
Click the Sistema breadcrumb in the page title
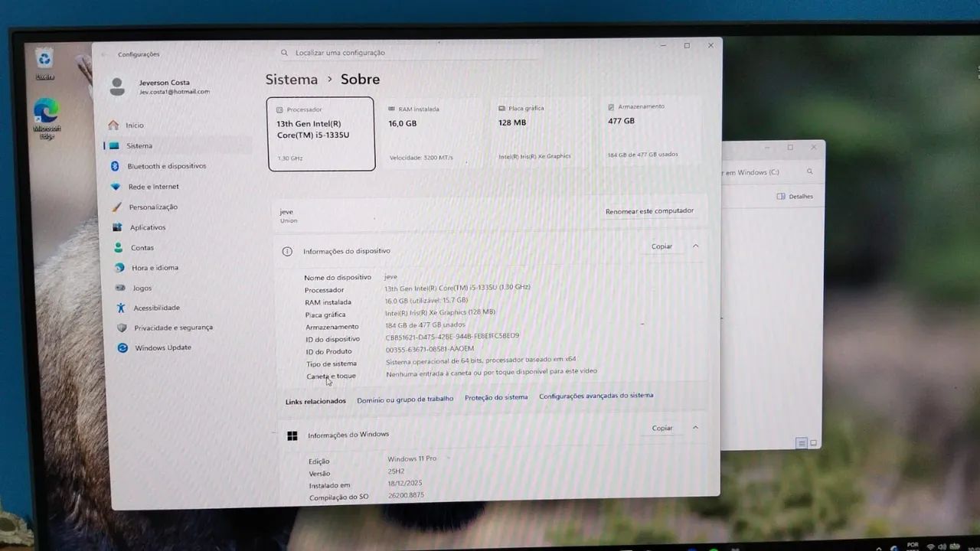292,80
